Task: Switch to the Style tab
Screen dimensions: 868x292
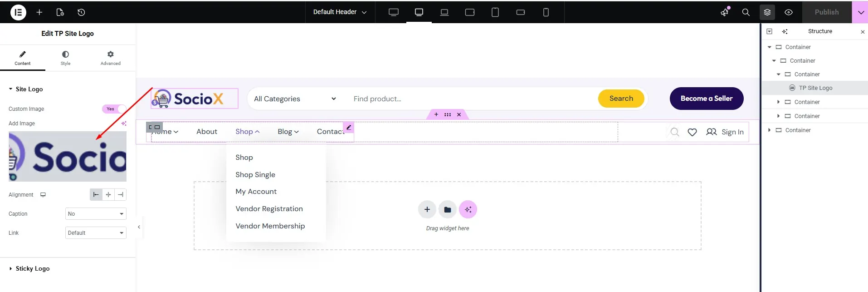Action: pyautogui.click(x=65, y=58)
